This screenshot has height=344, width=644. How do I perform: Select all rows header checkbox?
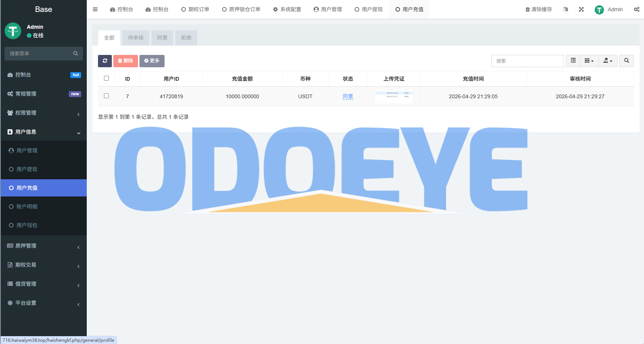coord(106,78)
